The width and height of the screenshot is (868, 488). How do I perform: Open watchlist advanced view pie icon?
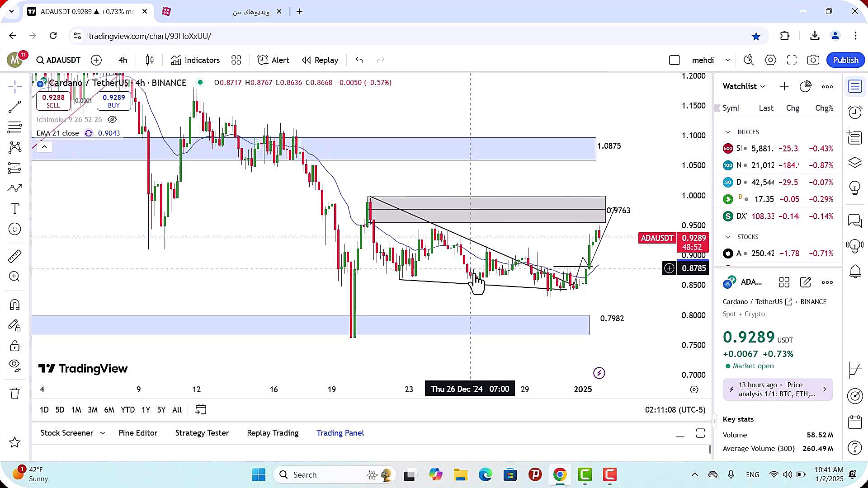806,86
